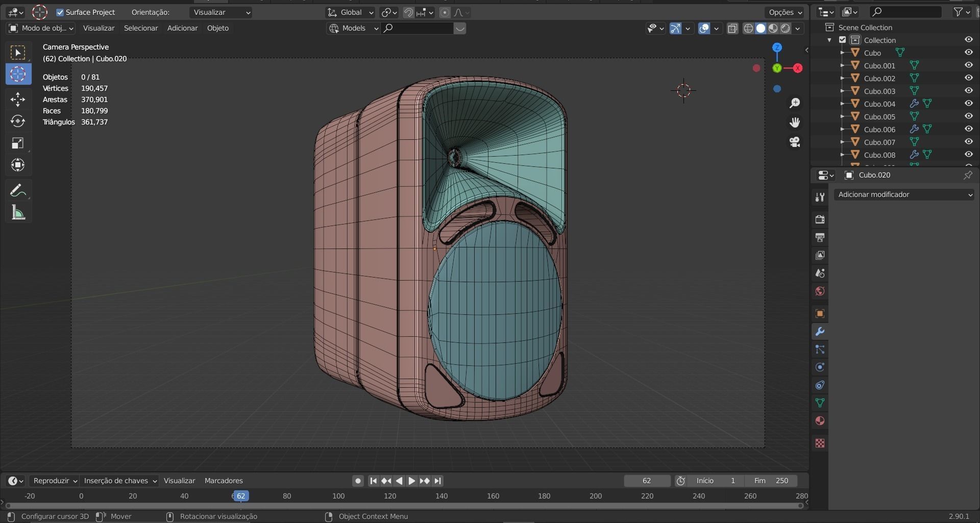Open Render Properties tab
This screenshot has width=980, height=523.
(x=820, y=219)
